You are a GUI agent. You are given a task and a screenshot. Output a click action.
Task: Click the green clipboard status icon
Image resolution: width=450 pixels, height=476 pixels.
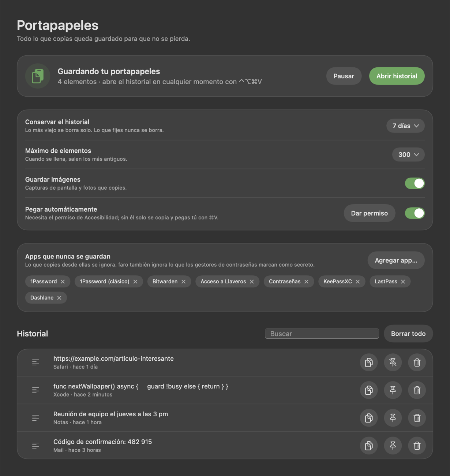tap(38, 76)
